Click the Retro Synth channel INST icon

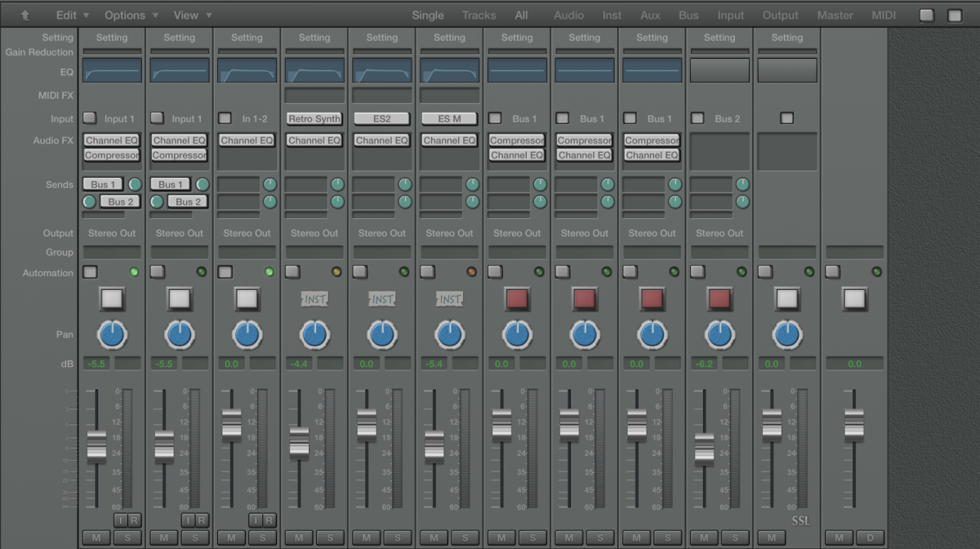pyautogui.click(x=314, y=299)
